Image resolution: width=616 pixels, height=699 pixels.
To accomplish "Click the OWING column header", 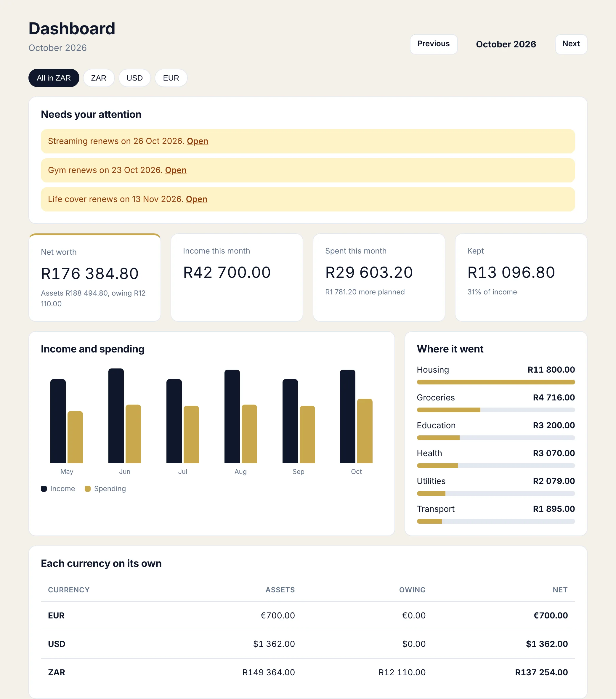I will click(x=413, y=590).
